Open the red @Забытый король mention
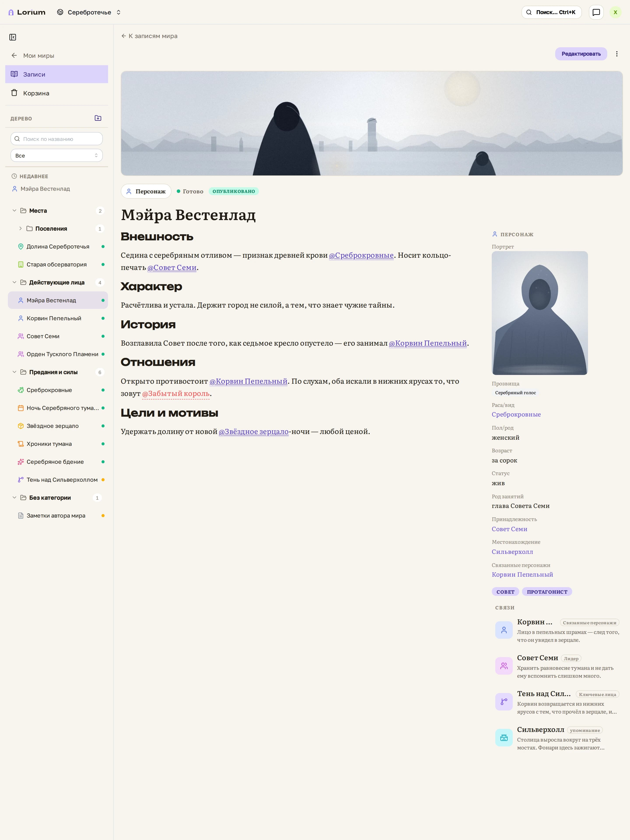 coord(176,394)
